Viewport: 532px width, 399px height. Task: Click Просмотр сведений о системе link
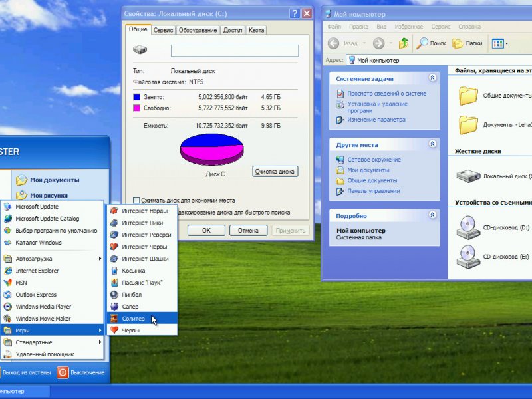click(x=387, y=93)
